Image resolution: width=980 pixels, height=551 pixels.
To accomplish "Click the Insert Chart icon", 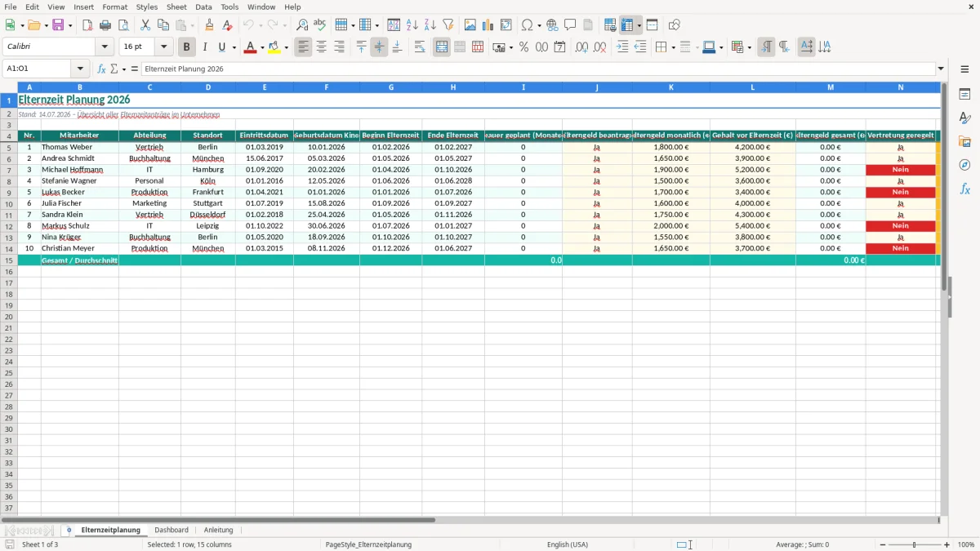I will pyautogui.click(x=488, y=25).
